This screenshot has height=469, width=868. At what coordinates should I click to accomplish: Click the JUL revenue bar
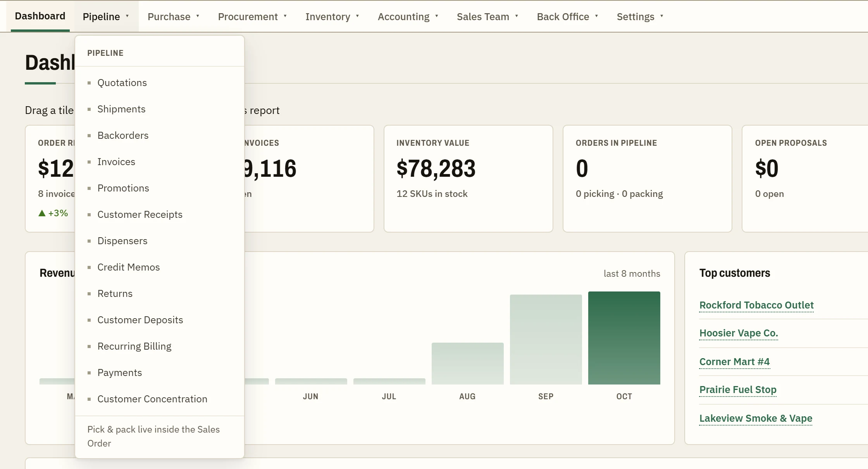tap(389, 381)
